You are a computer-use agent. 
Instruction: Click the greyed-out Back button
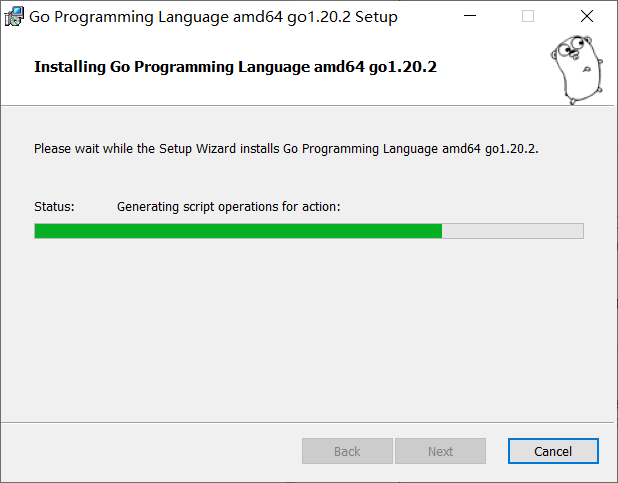(x=347, y=451)
